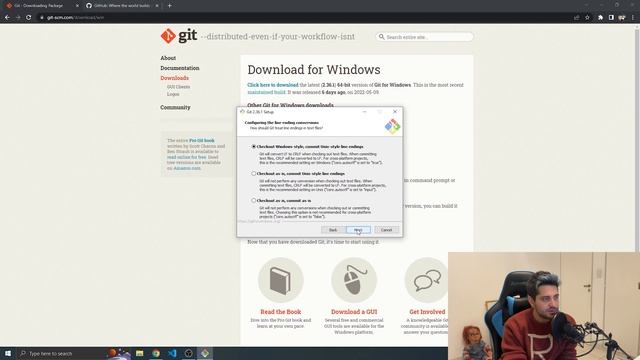Click the Git logo in the setup dialog

[x=392, y=126]
